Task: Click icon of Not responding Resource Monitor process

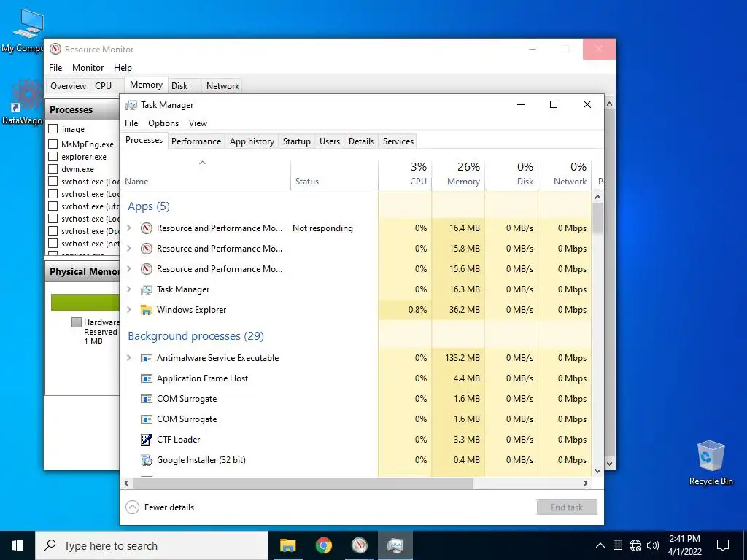Action: (146, 228)
